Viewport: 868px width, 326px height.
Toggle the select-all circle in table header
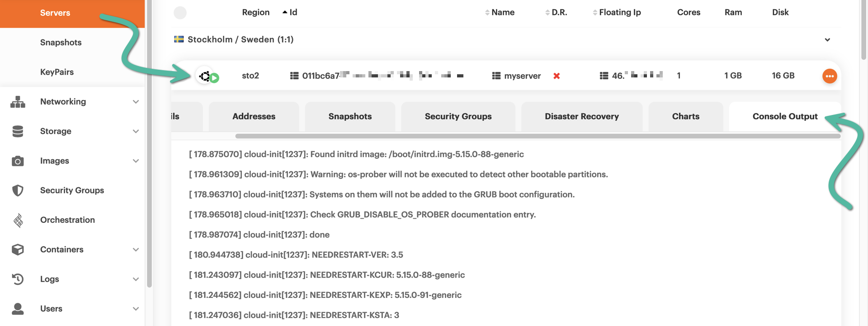point(180,13)
